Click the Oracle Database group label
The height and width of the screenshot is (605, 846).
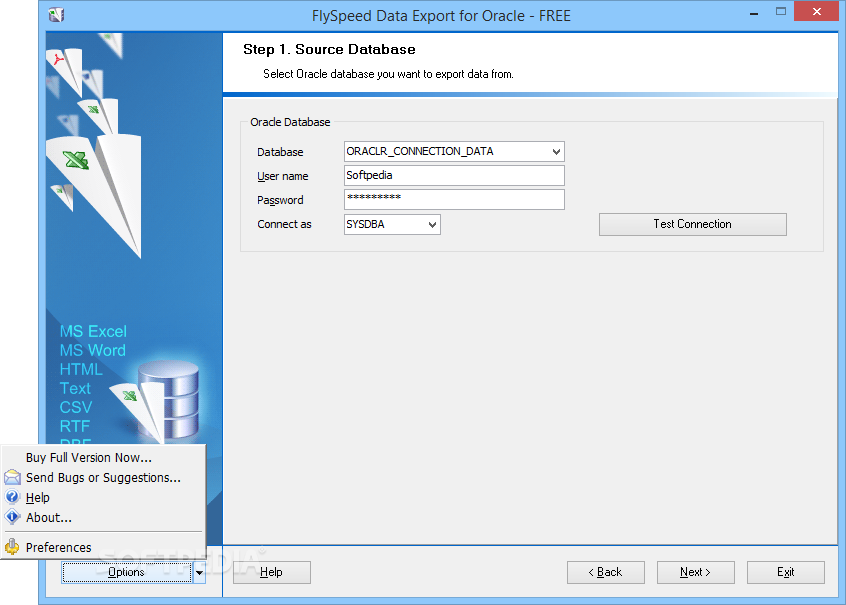pos(290,122)
